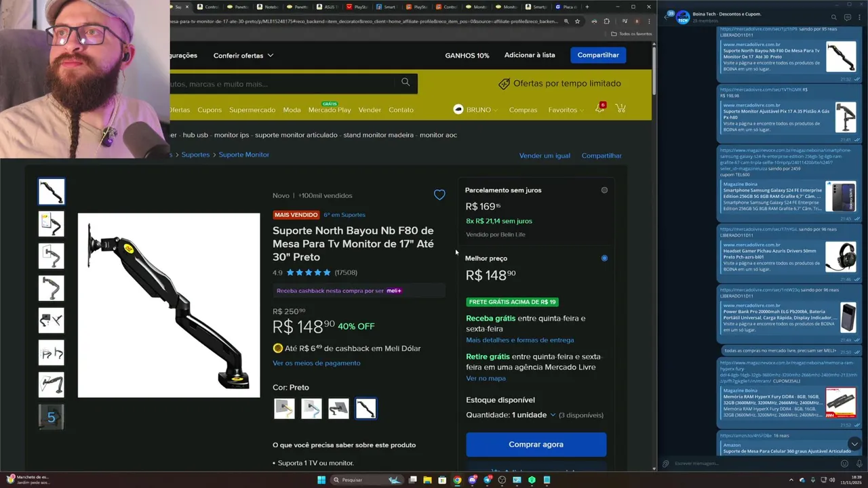Open Cupons menu item
The height and width of the screenshot is (488, 868).
pos(210,109)
